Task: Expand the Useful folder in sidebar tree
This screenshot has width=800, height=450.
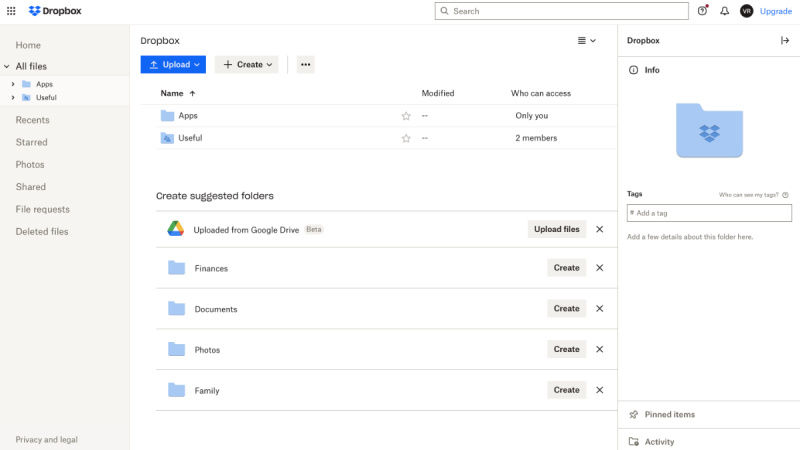Action: [13, 97]
